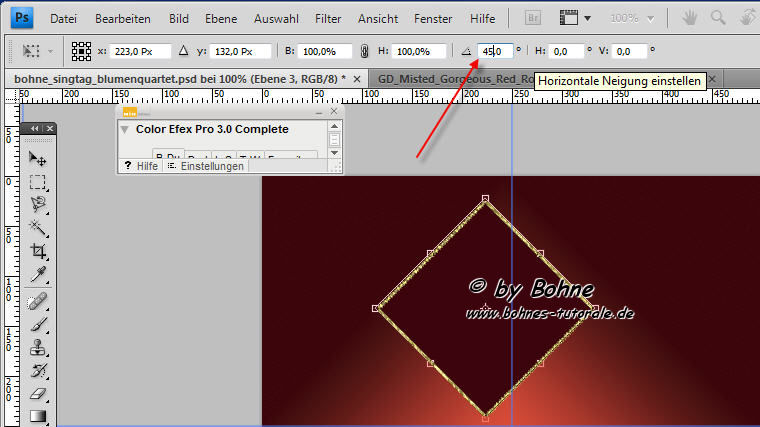The image size is (760, 427).
Task: Open the transform tool preset dropdown
Action: pyautogui.click(x=33, y=51)
